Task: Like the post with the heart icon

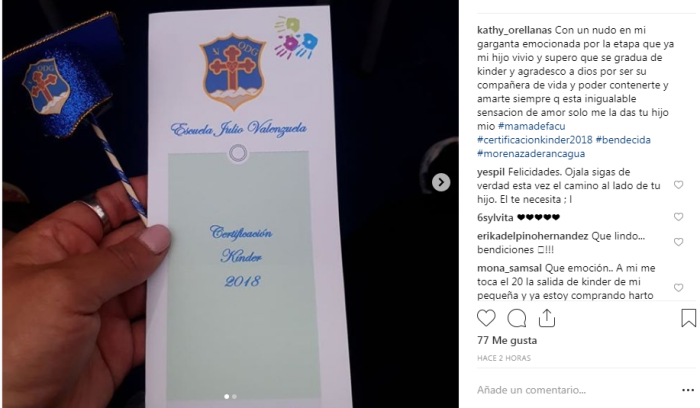Action: tap(486, 318)
